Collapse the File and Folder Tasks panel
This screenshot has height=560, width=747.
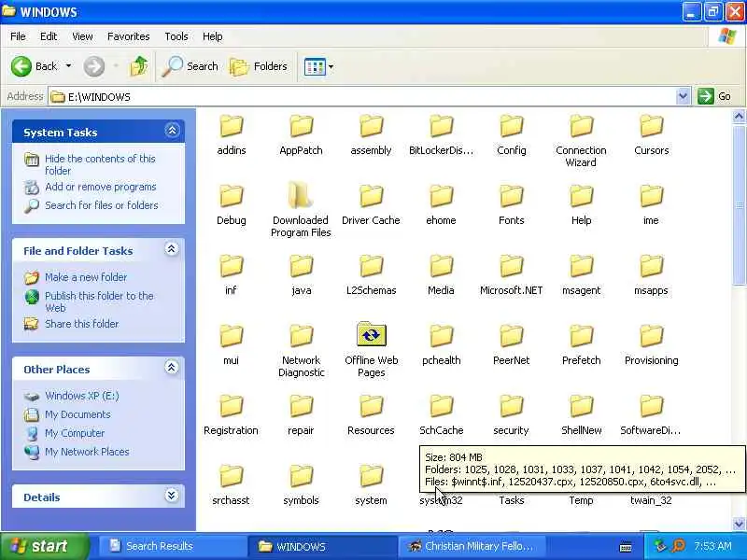pyautogui.click(x=172, y=249)
